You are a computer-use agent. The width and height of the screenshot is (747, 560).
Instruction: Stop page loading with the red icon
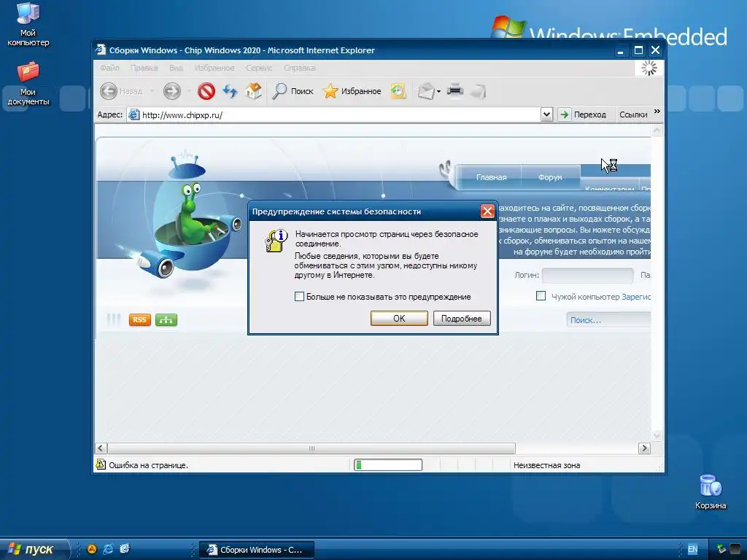tap(206, 91)
